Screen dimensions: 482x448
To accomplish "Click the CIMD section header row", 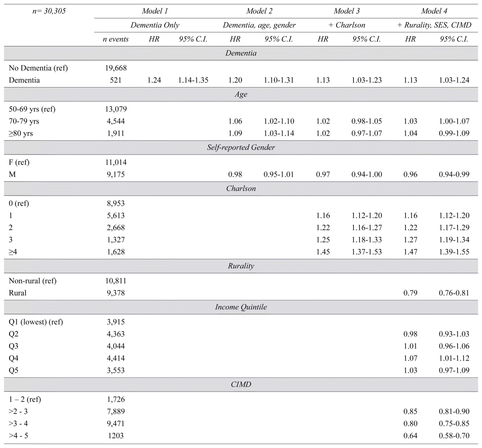I will point(241,384).
